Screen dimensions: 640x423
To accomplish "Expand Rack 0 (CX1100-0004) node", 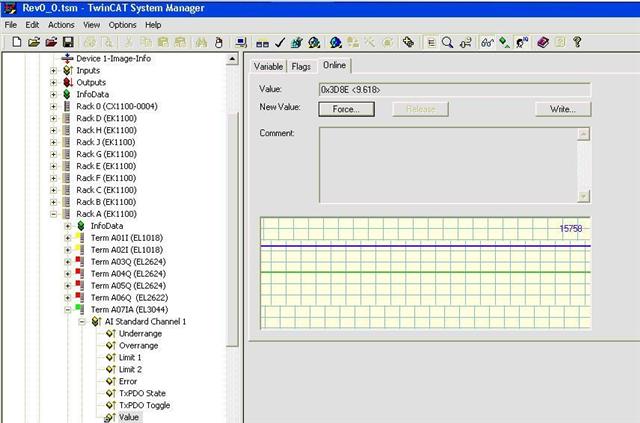I will [53, 107].
